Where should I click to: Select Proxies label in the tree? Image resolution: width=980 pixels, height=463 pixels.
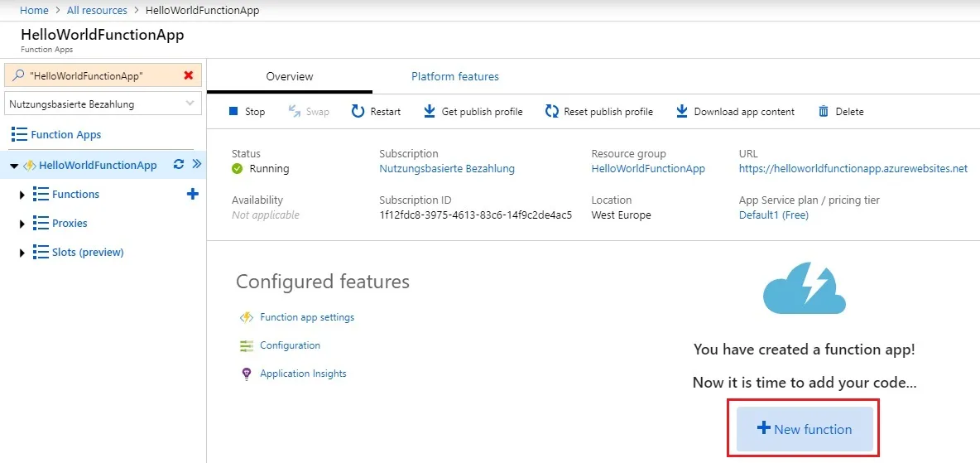pyautogui.click(x=70, y=224)
